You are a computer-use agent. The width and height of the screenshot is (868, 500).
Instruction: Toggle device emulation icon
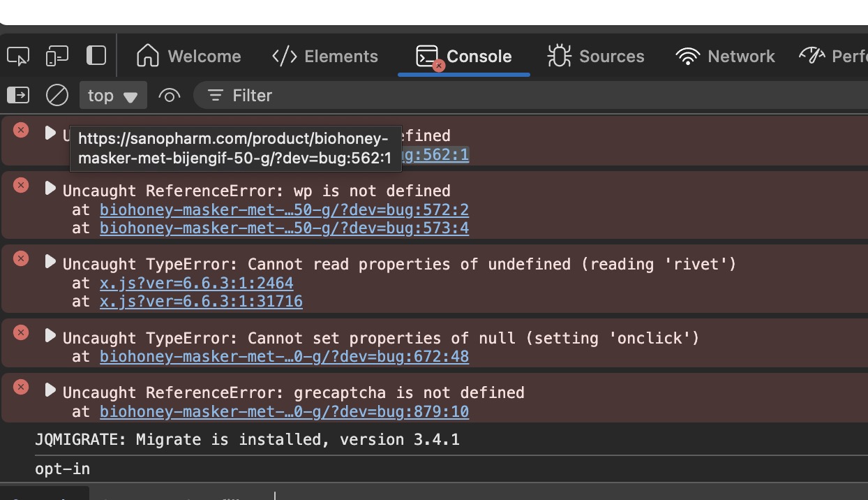pos(57,56)
